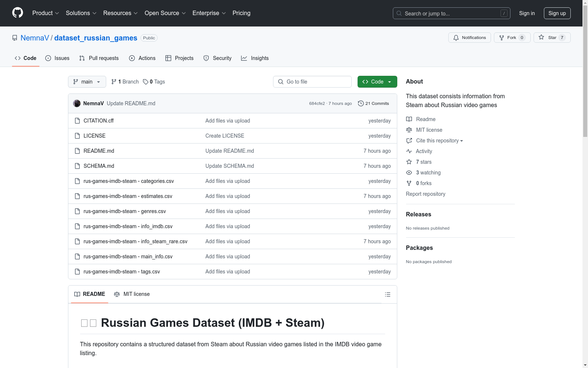This screenshot has width=588, height=368.
Task: Switch to the Pull requests tab
Action: [99, 58]
